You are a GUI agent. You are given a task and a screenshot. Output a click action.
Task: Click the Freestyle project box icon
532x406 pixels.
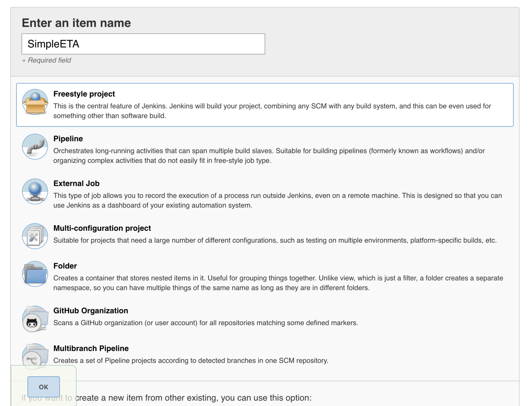coord(35,102)
